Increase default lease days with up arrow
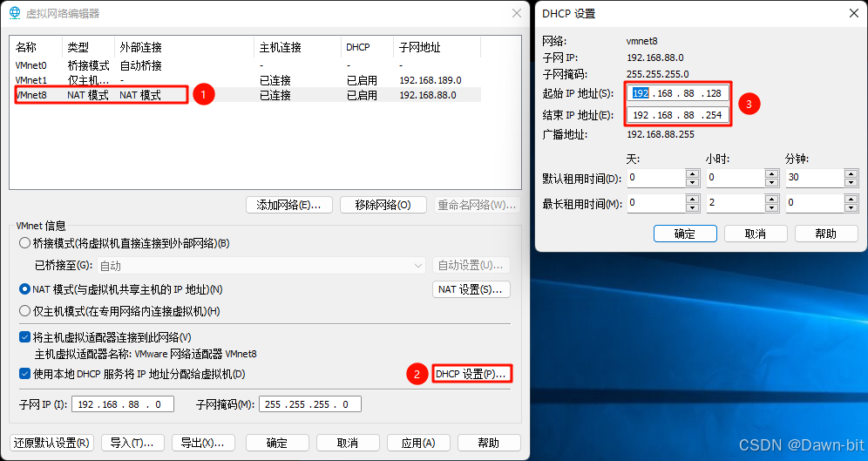 click(693, 173)
